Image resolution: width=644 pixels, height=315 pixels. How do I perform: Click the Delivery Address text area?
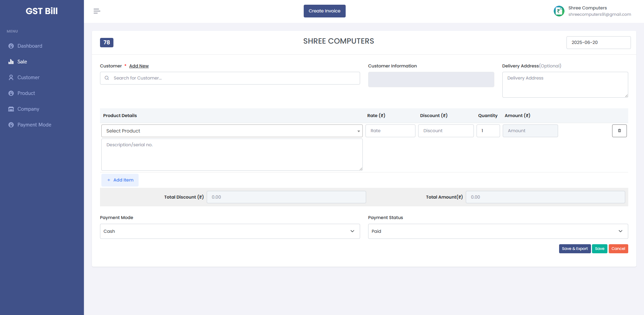[565, 85]
